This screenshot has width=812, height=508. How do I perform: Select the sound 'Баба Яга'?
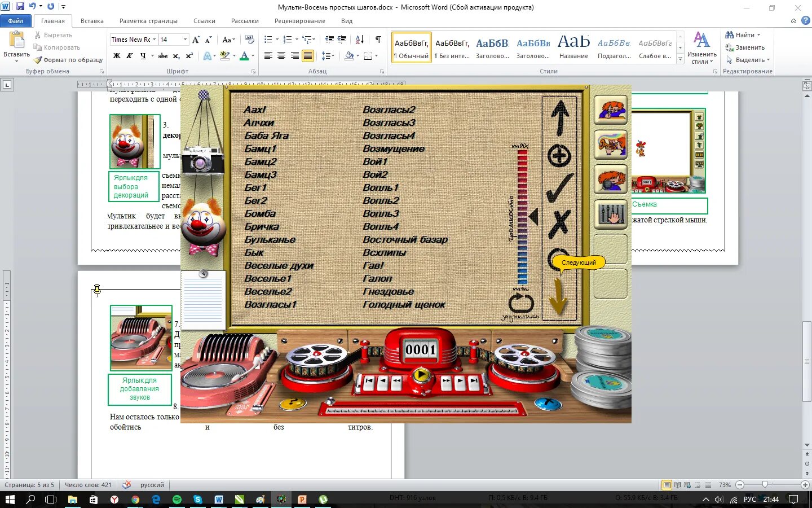click(266, 135)
